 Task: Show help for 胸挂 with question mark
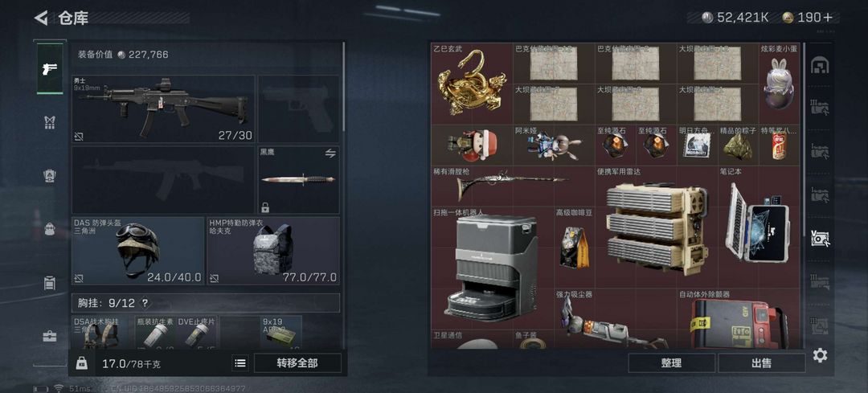(145, 303)
